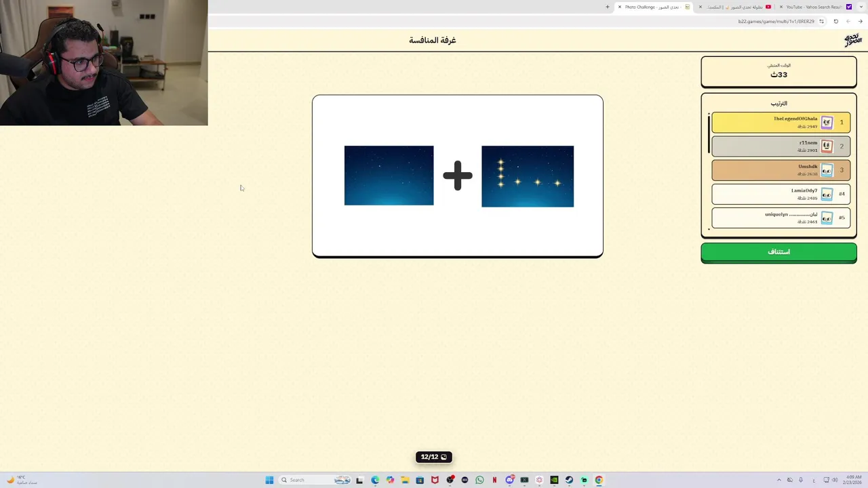Click the plain starry sky image
The image size is (868, 488).
coord(389,176)
